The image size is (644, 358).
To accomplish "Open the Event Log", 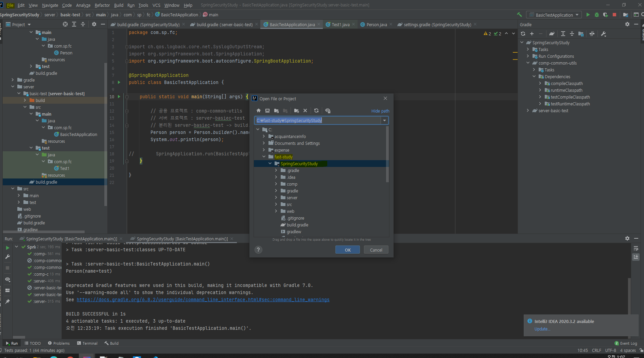I will click(x=626, y=343).
